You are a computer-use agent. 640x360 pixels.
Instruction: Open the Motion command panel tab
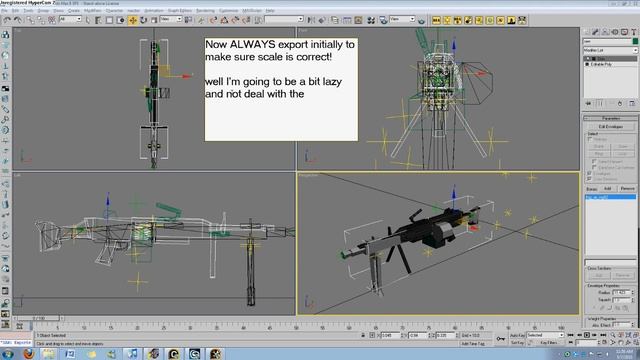[615, 31]
